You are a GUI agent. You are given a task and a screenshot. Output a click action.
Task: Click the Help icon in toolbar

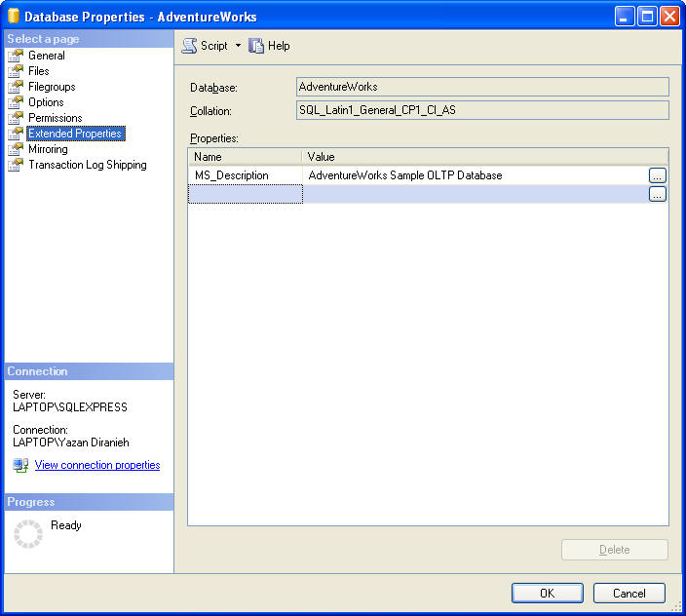(x=256, y=46)
